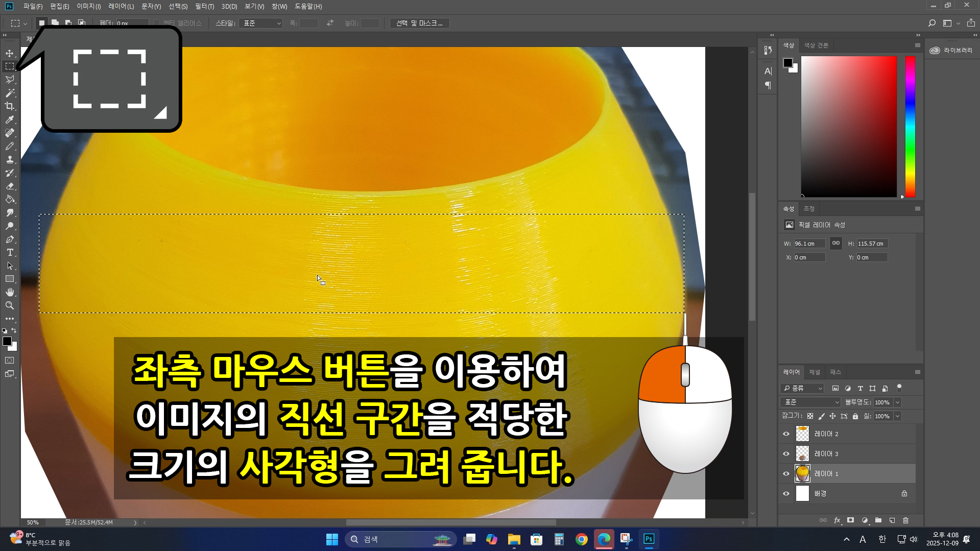980x551 pixels.
Task: Select the Healing Brush tool
Action: (x=10, y=133)
